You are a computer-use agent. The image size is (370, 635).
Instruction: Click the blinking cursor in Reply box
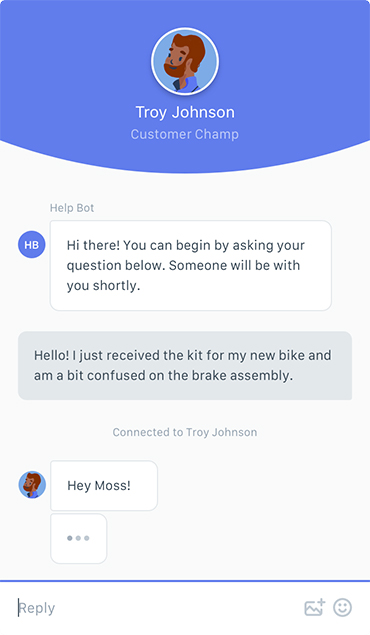[x=18, y=607]
